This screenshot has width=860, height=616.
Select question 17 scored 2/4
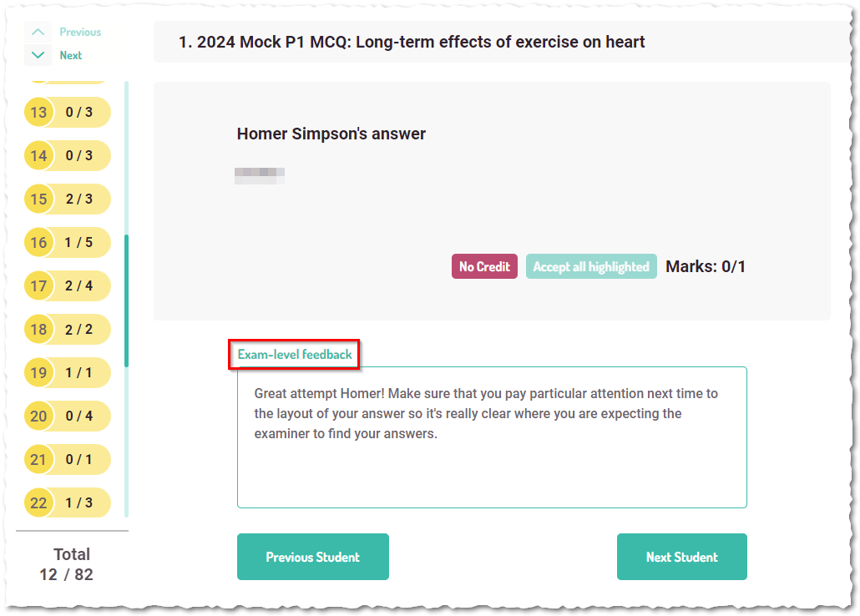[x=68, y=285]
